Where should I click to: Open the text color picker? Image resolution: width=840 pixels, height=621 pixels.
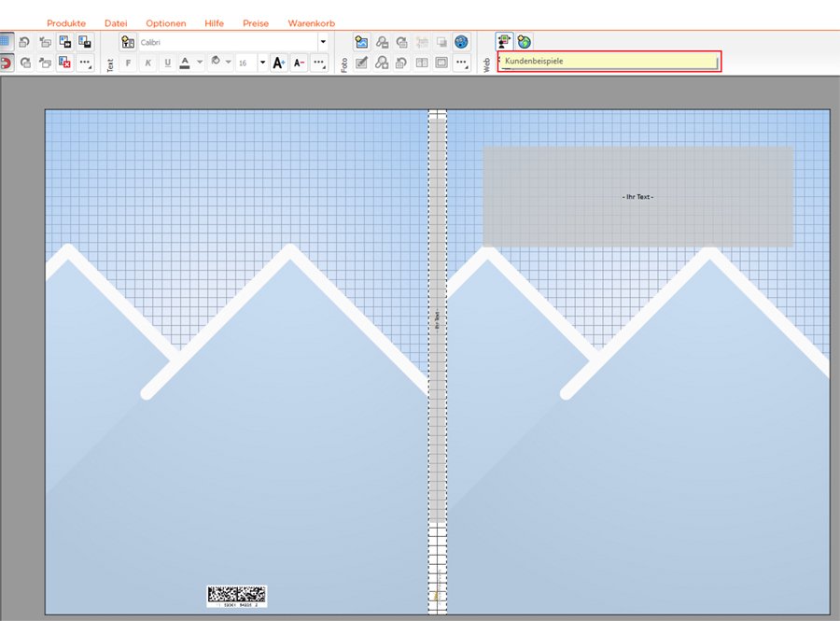tap(199, 63)
